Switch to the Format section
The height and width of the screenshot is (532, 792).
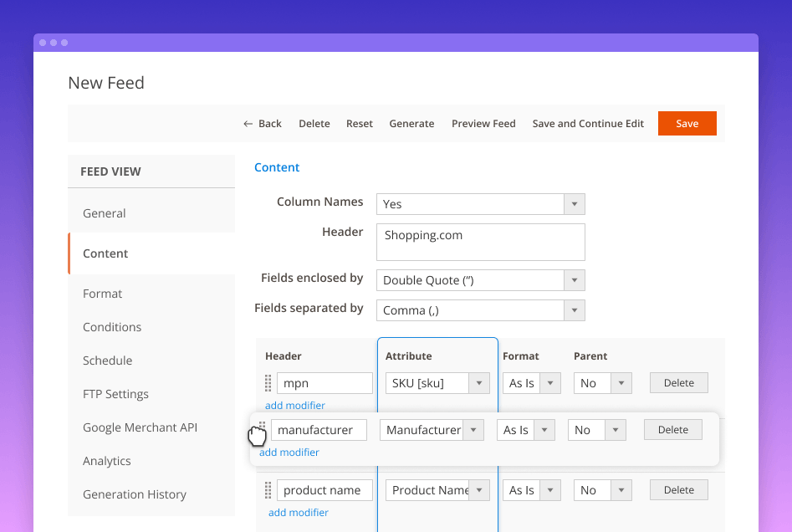coord(102,294)
